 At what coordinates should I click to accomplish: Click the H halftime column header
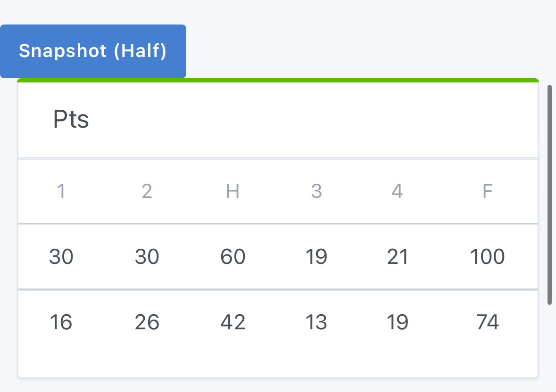(x=232, y=191)
